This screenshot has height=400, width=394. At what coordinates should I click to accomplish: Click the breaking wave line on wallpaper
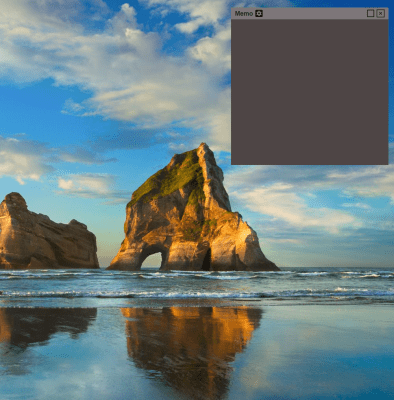(197, 294)
